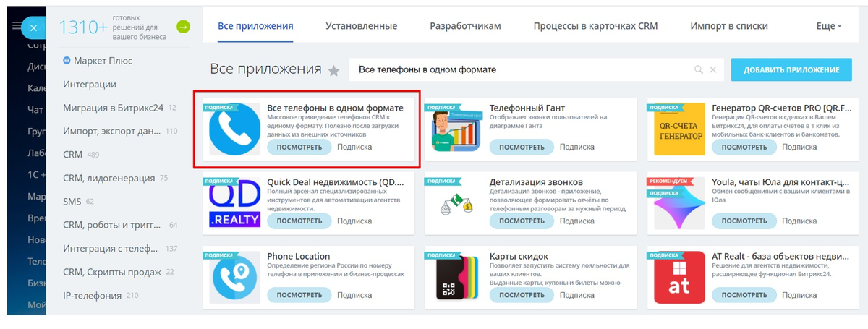The height and width of the screenshot is (329, 868).
Task: Click Подписка under Quick Deal недвижимость
Action: (354, 221)
